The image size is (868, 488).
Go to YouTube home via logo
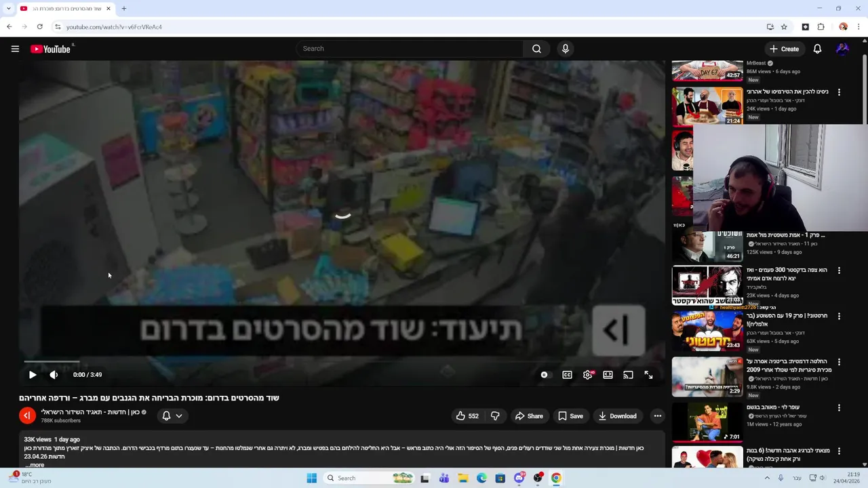click(51, 49)
